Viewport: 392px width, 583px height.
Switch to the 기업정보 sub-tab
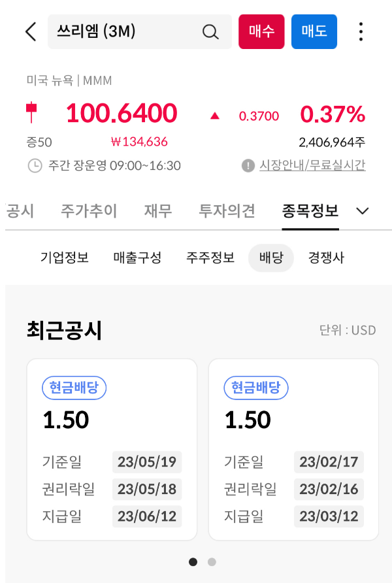(x=67, y=258)
